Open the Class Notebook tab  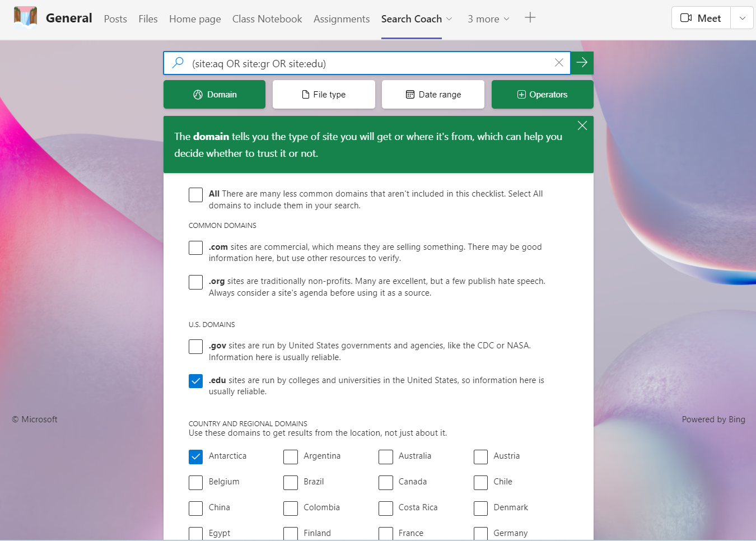267,19
